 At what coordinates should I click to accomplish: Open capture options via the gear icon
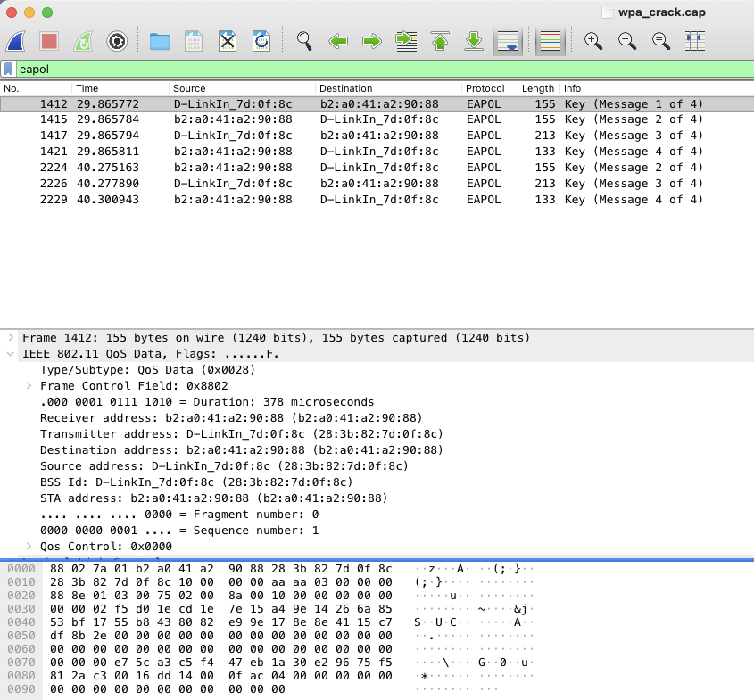(x=117, y=41)
